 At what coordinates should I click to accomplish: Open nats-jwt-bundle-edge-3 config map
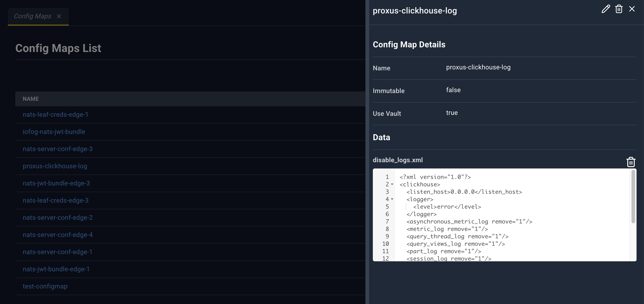point(56,183)
